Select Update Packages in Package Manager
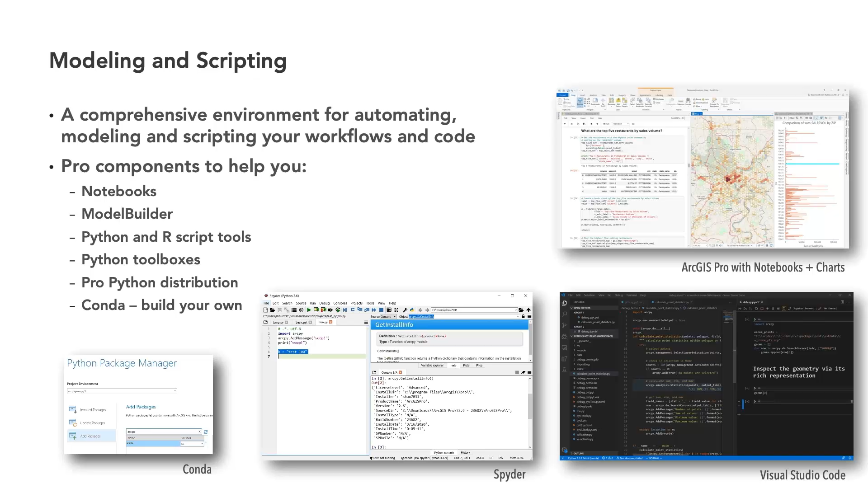 tap(92, 423)
